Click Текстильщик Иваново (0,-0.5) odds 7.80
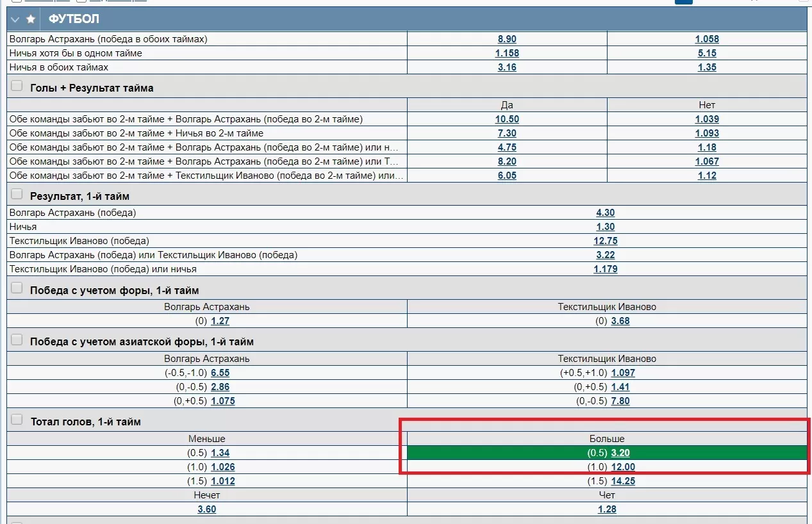Screen dimensions: 812x524 point(620,401)
